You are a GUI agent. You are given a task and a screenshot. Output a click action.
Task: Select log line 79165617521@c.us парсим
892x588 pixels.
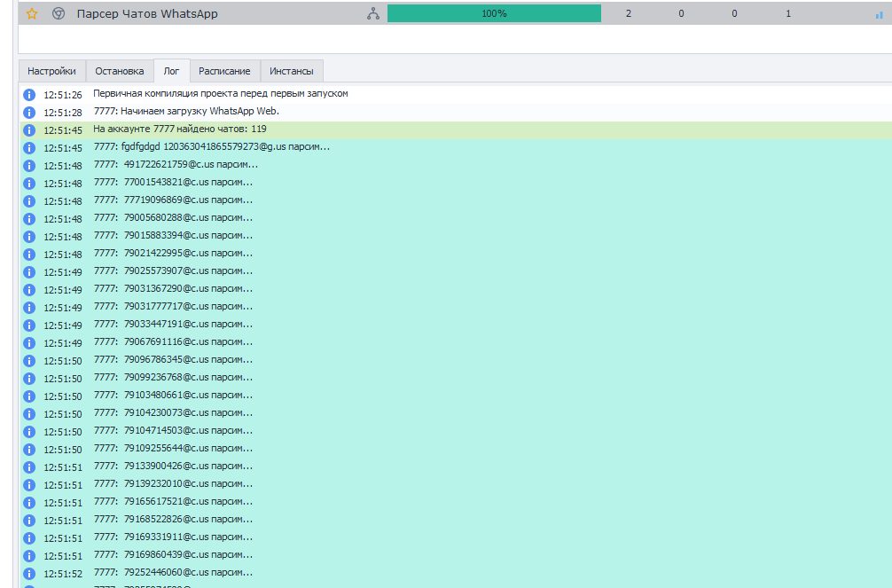455,502
